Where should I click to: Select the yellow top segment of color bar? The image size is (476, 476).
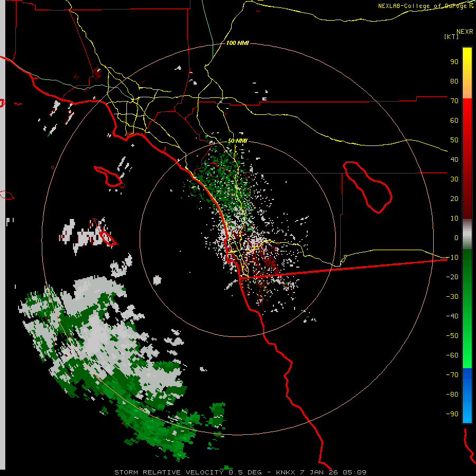tap(467, 73)
